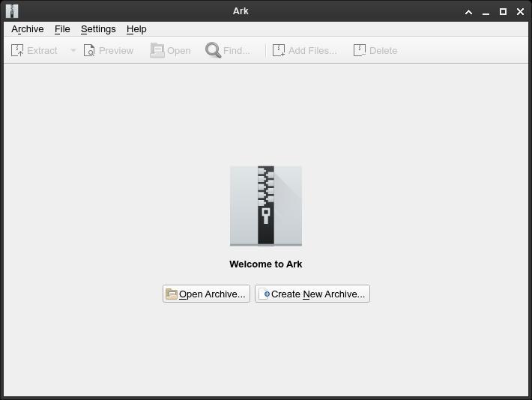Viewport: 532px width, 400px height.
Task: Click the Create New Archive... button
Action: coord(312,294)
